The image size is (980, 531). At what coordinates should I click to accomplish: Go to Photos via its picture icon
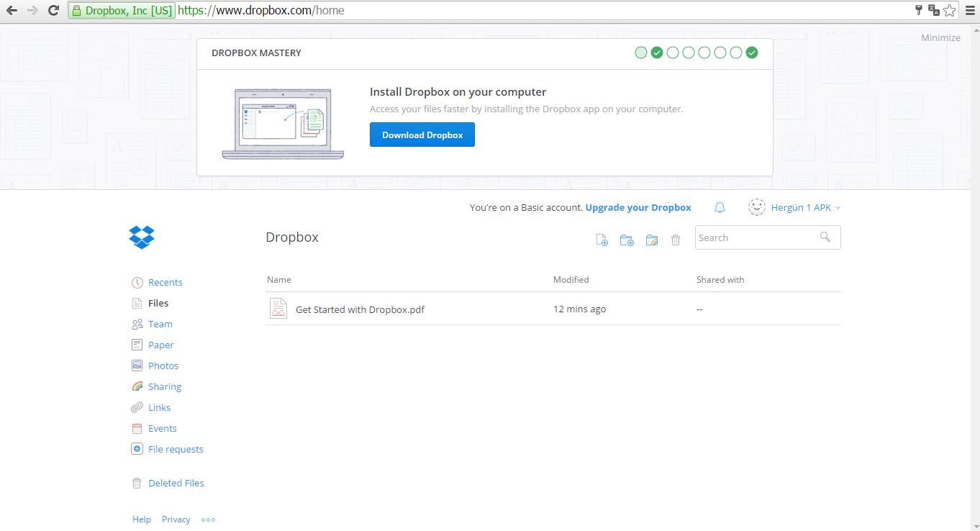coord(137,366)
